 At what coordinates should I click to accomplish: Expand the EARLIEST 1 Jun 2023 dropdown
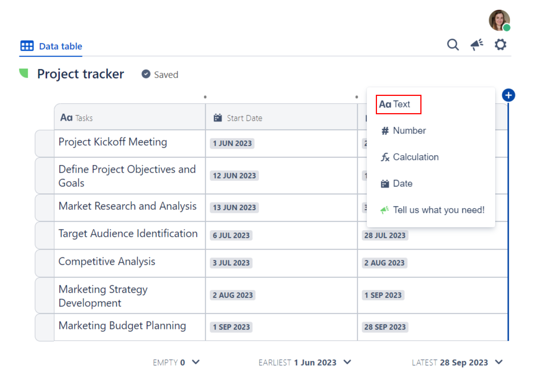click(x=347, y=362)
